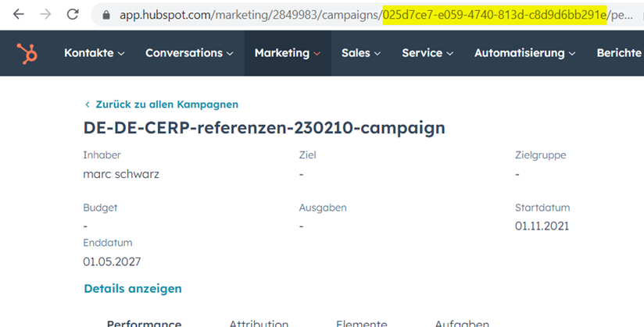Expand the Automatisierung menu
Screen dimensions: 644x327
point(524,53)
